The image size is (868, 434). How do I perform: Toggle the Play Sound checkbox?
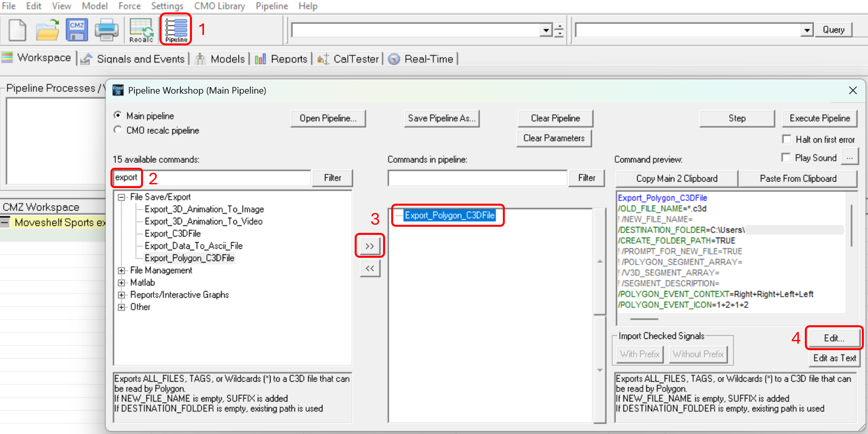[x=786, y=157]
